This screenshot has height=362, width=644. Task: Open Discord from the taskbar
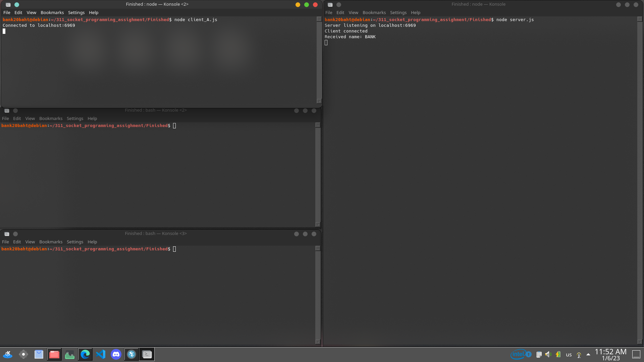116,354
